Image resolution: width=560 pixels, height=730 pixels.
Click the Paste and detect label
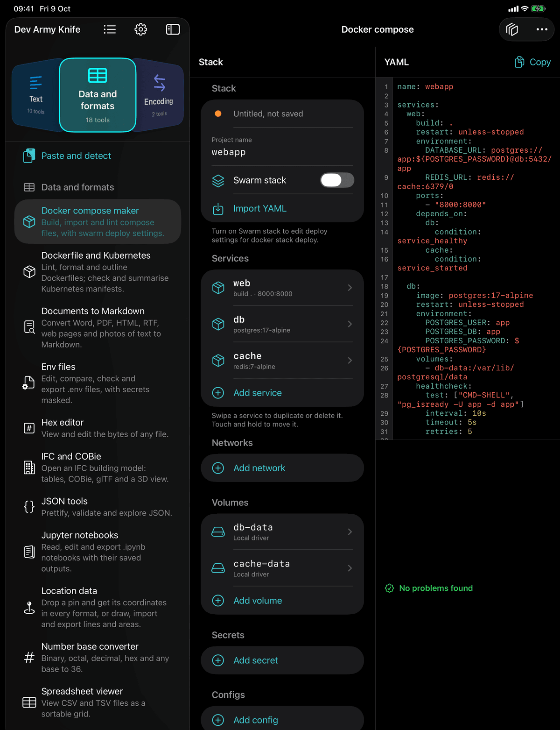(76, 156)
